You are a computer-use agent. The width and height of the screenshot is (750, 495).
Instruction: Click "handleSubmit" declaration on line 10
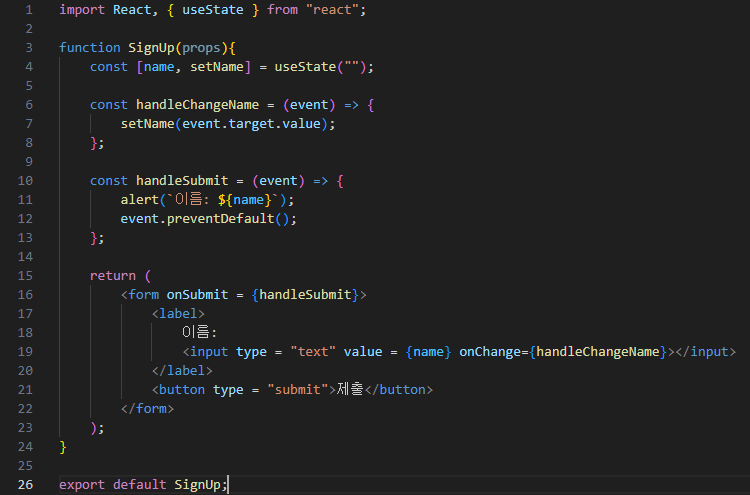(x=182, y=181)
